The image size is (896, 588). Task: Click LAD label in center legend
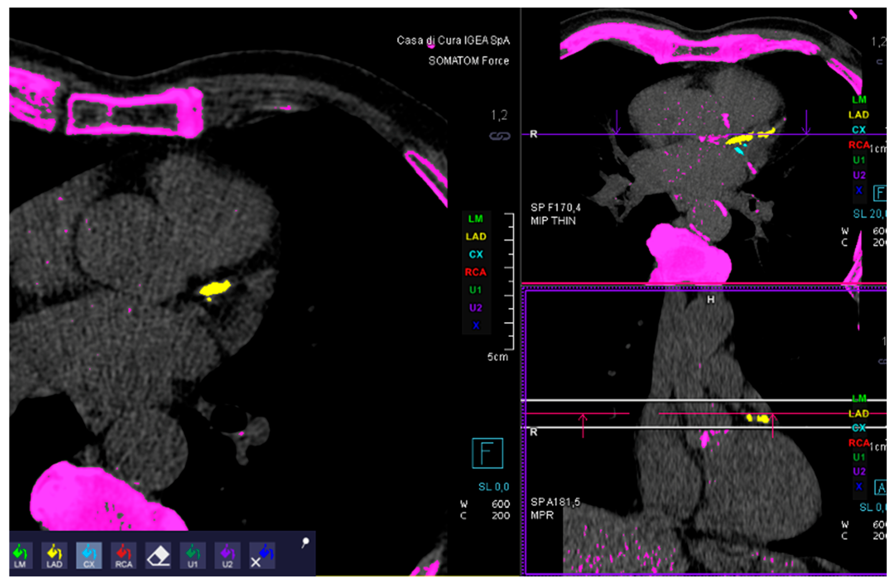coord(476,236)
